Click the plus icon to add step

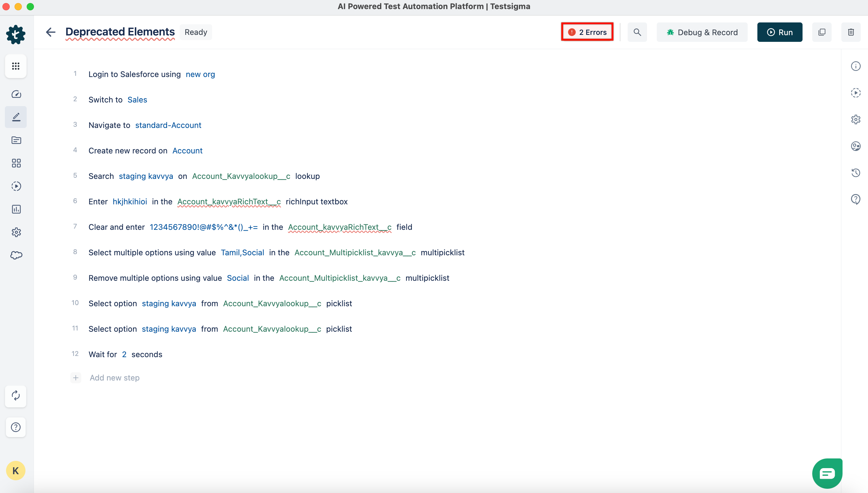tap(76, 378)
